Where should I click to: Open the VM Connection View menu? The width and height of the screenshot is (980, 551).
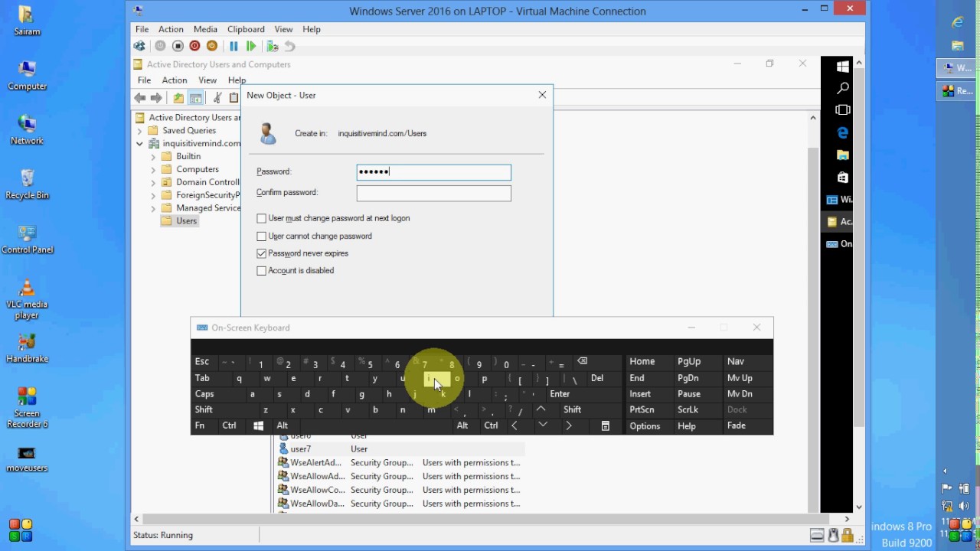tap(283, 29)
